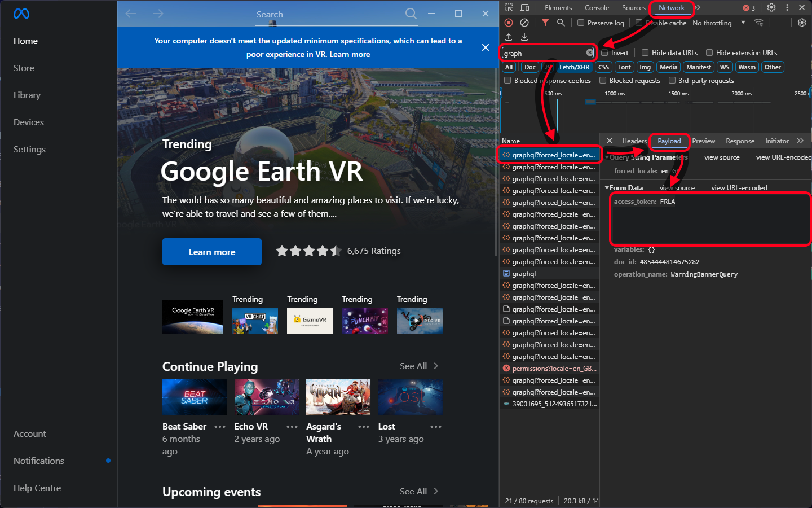Open the No throttling dropdown
This screenshot has height=508, width=812.
point(719,23)
